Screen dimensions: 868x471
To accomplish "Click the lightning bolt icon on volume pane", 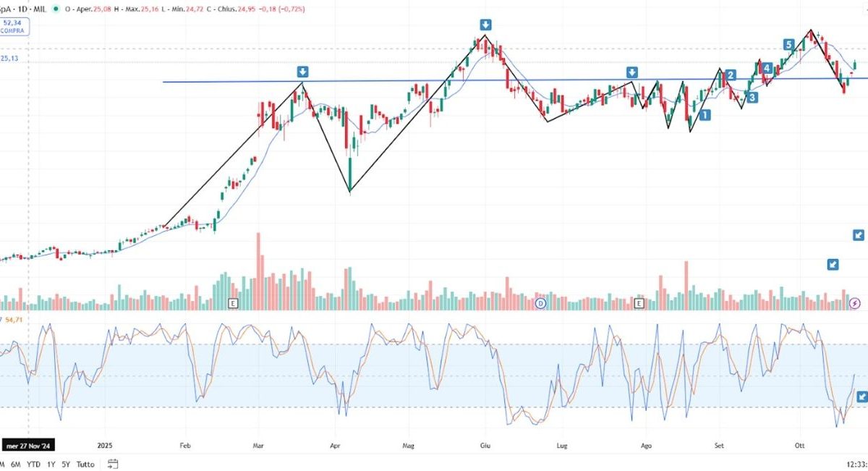I will [855, 303].
